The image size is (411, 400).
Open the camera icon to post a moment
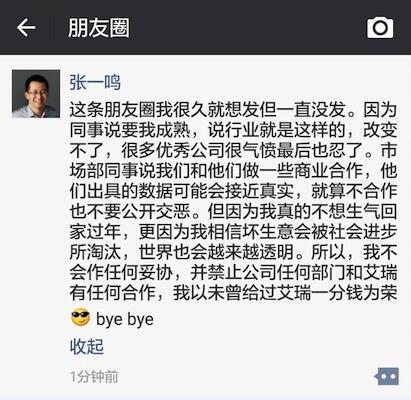[x=380, y=28]
